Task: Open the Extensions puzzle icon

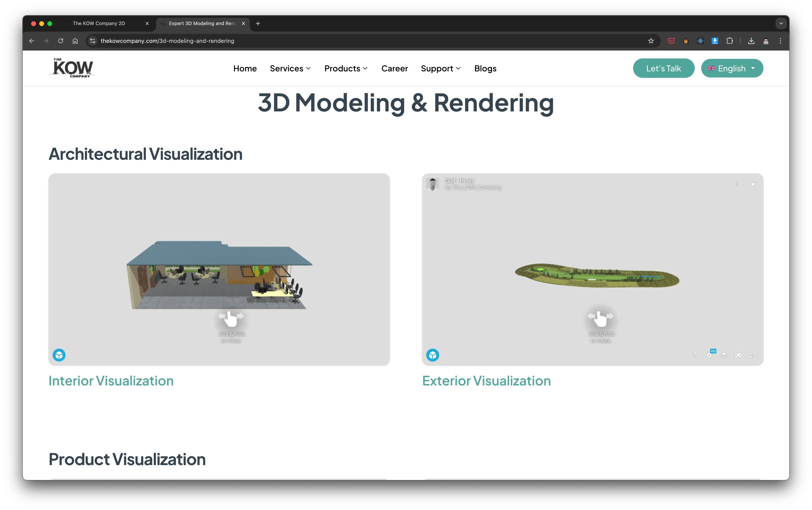Action: click(x=730, y=41)
